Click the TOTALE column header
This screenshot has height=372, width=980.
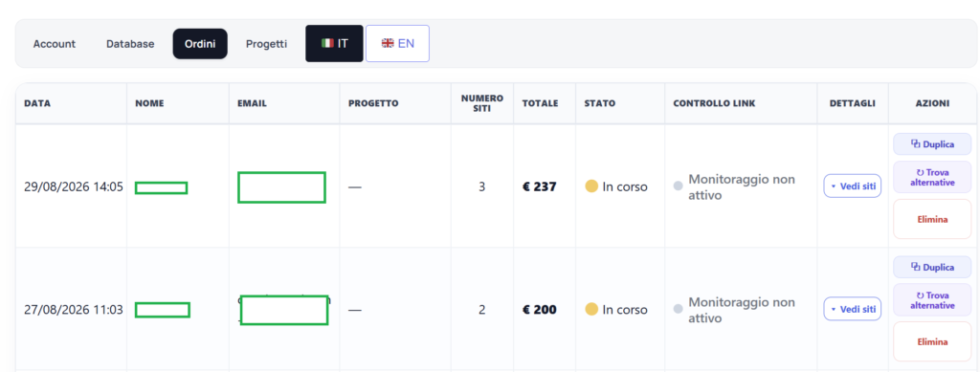click(x=541, y=103)
